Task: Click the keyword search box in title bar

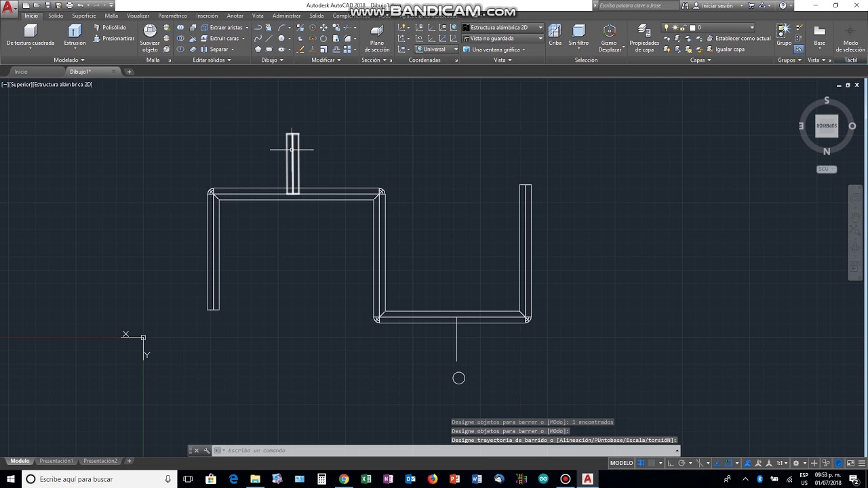Action: (637, 5)
